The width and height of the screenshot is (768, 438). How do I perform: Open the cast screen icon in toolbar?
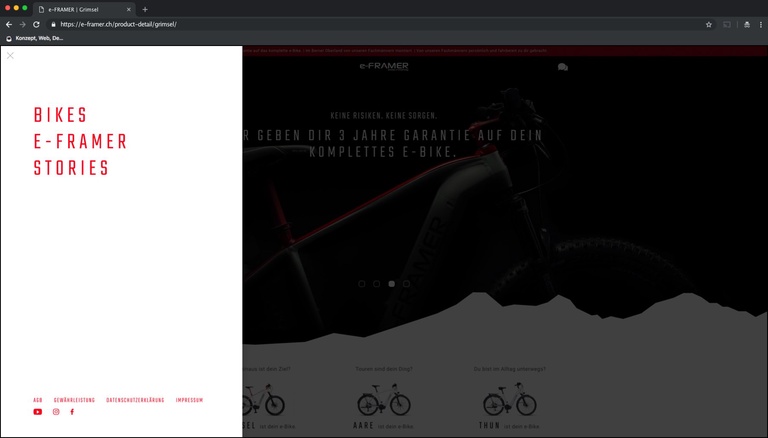point(727,24)
